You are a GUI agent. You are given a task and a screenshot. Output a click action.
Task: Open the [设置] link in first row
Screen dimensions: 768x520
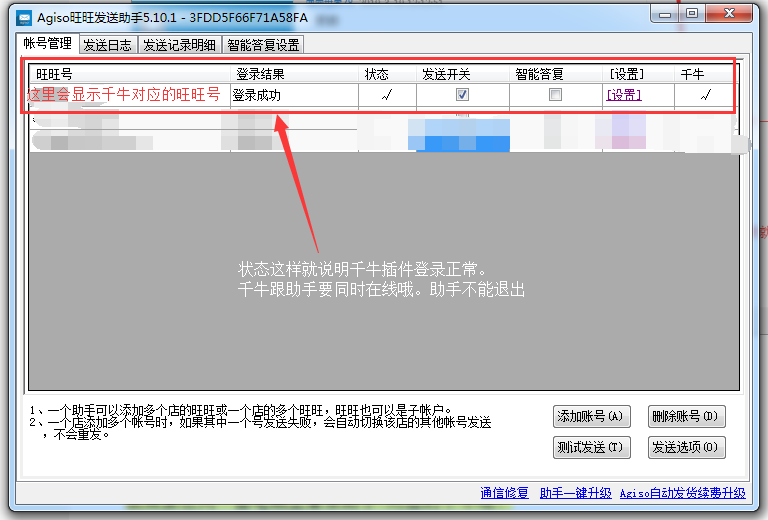click(x=624, y=95)
